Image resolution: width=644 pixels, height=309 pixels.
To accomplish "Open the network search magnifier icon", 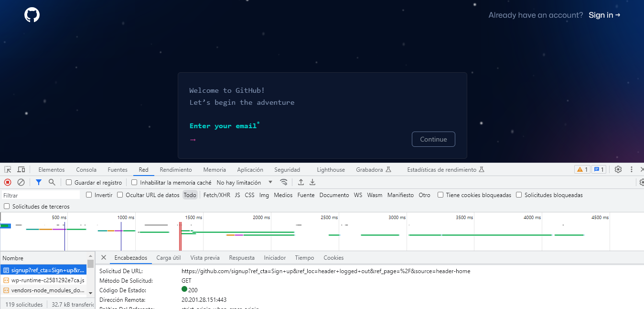I will 52,182.
